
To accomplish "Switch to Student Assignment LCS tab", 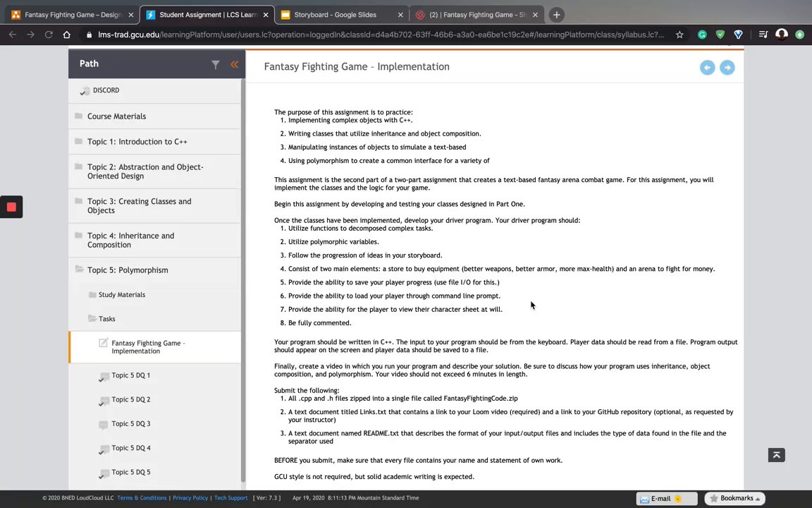I will (x=207, y=15).
